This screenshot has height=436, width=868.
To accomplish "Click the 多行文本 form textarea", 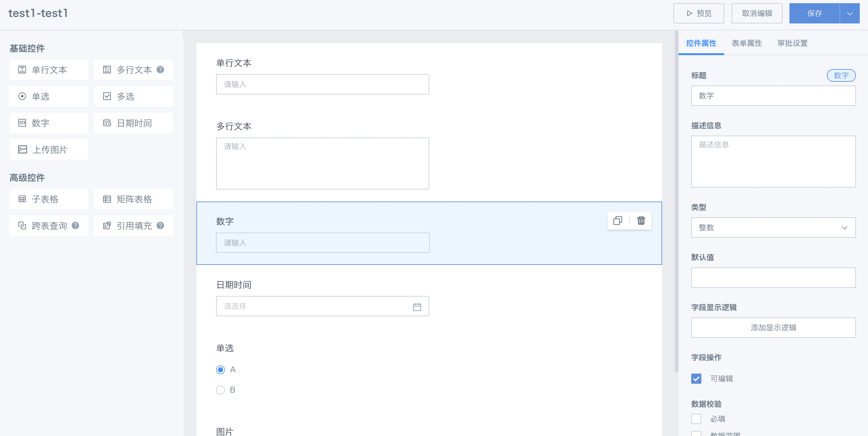I will pyautogui.click(x=322, y=163).
